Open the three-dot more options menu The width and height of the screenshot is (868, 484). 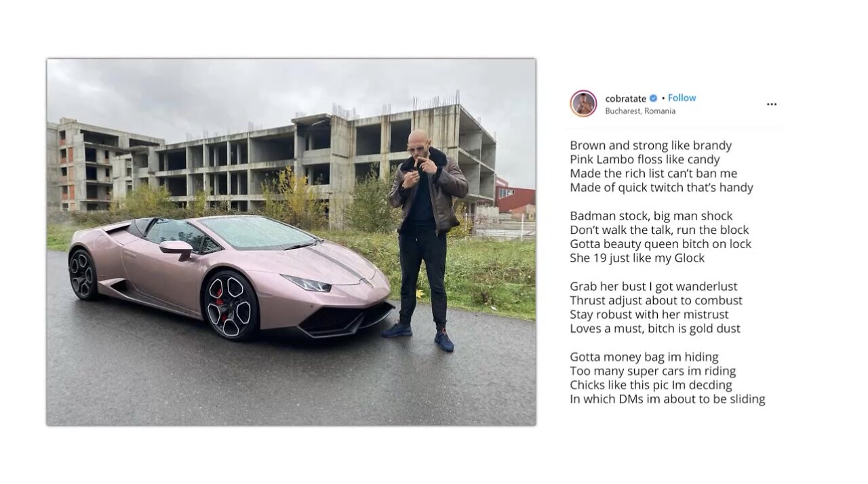772,104
